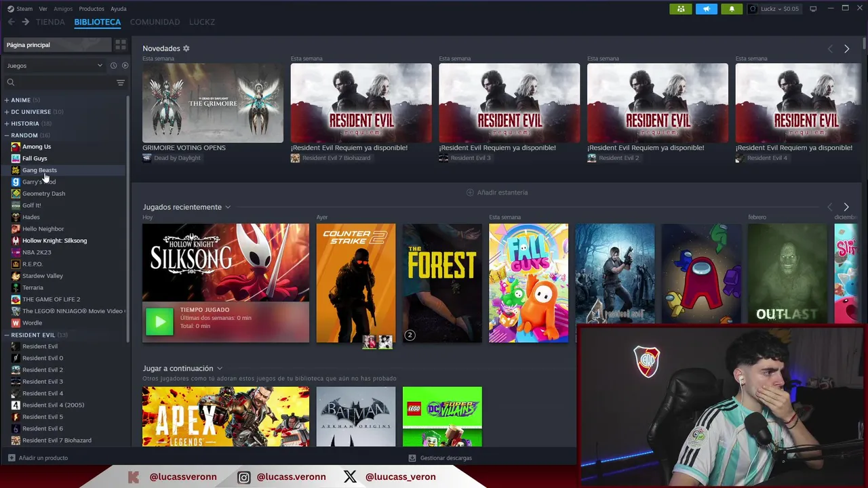The width and height of the screenshot is (868, 488).
Task: Open the green notifications bell
Action: pyautogui.click(x=732, y=9)
